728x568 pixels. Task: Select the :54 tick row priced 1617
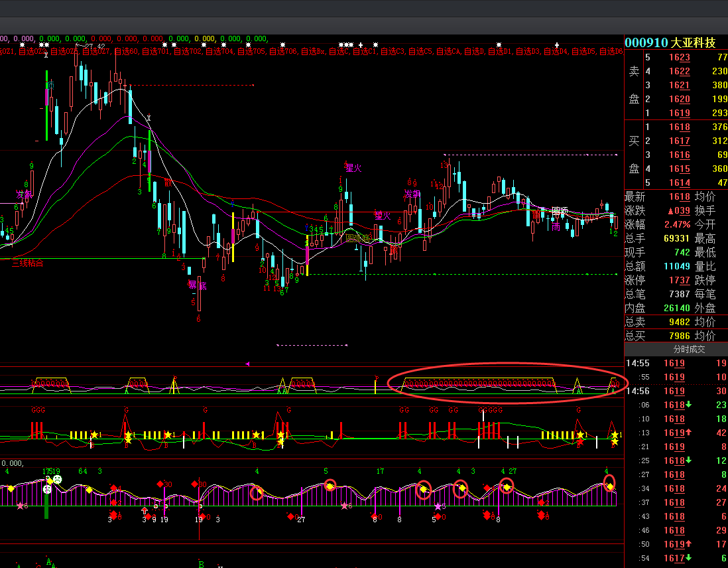(x=676, y=558)
